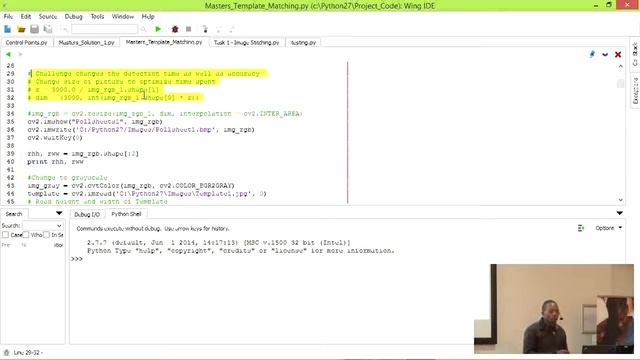Start debugging with the red bug icon
Screen dimensions: 640x360
pos(175,29)
